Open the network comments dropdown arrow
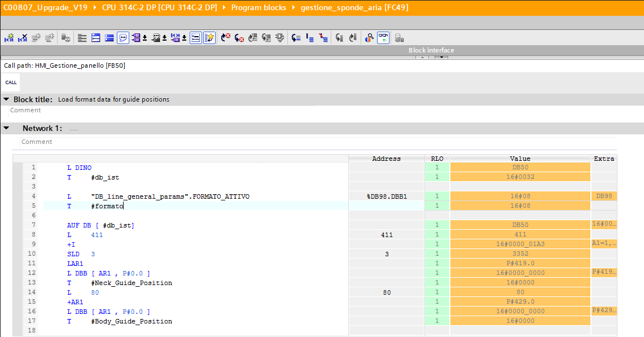 pyautogui.click(x=164, y=38)
